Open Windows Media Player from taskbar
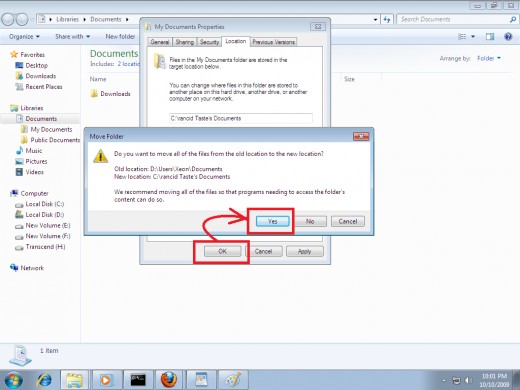The width and height of the screenshot is (520, 390). pyautogui.click(x=106, y=380)
